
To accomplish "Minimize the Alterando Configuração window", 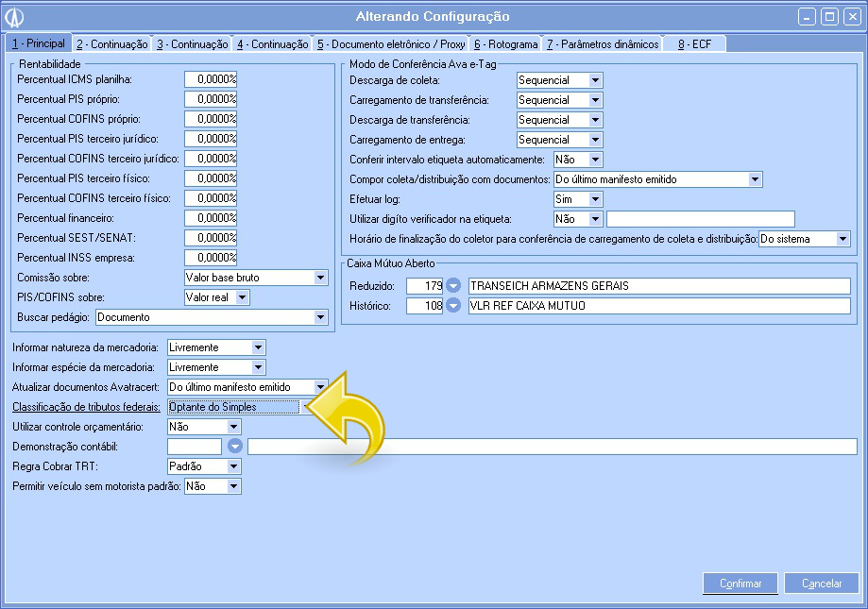I will pos(808,16).
